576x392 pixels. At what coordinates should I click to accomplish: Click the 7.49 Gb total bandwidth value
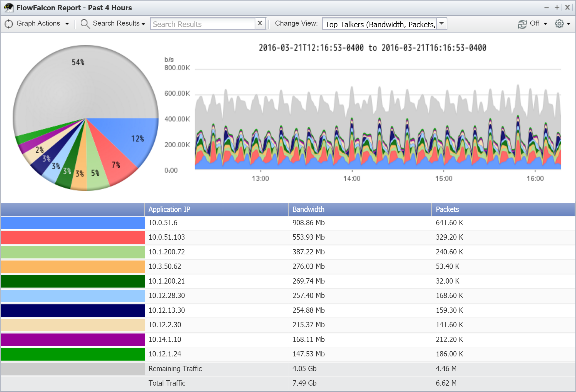coord(304,383)
